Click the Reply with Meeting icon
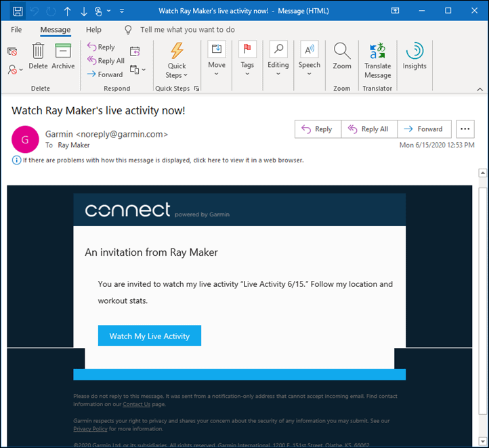 tap(135, 51)
